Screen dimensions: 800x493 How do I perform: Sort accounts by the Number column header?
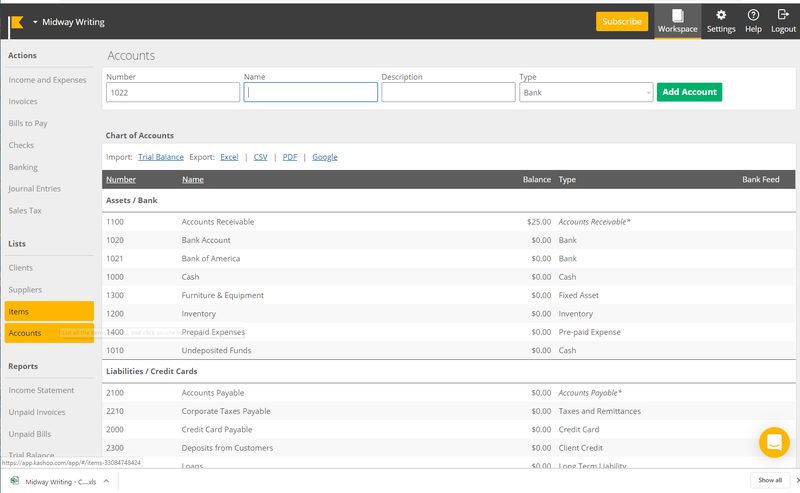(x=121, y=180)
